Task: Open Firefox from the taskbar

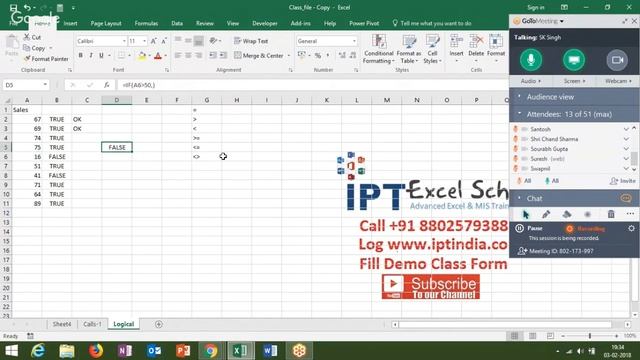Action: tap(96, 351)
